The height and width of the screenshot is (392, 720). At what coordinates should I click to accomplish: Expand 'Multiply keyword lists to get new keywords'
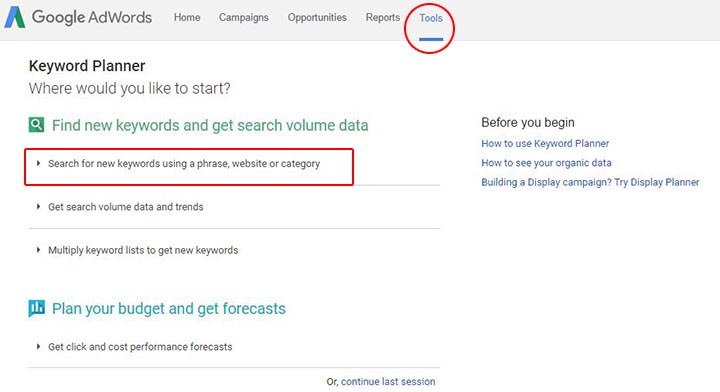pyautogui.click(x=143, y=250)
